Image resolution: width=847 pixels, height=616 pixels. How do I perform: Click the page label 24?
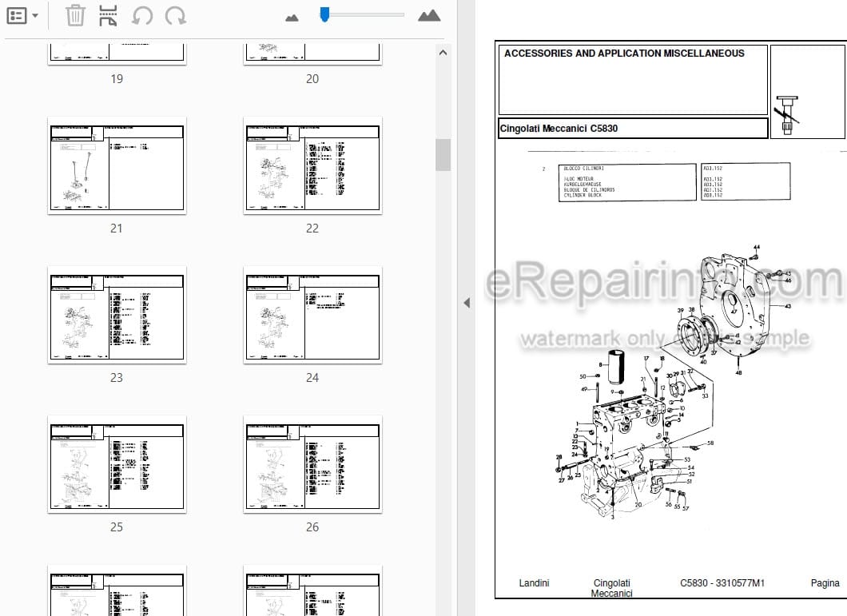[312, 378]
